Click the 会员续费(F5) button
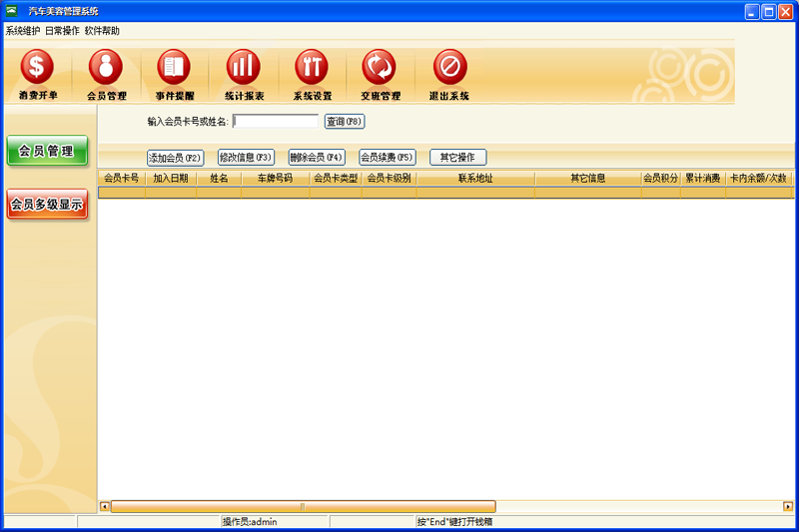The height and width of the screenshot is (532, 799). tap(388, 158)
